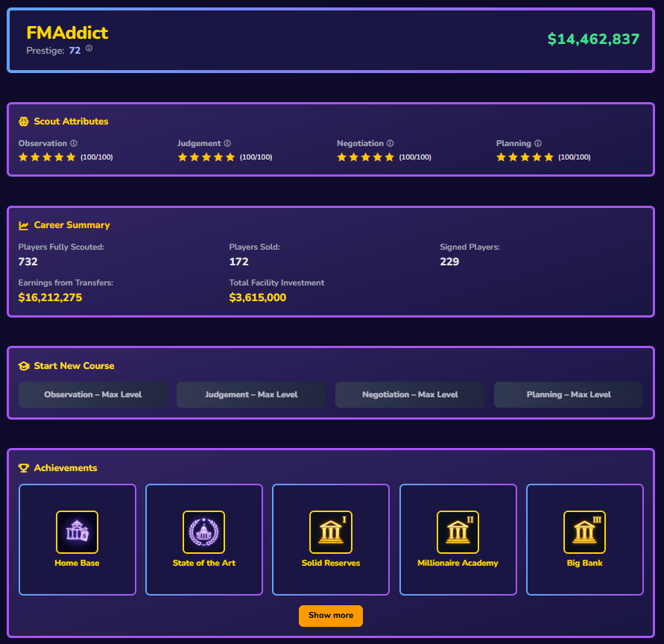This screenshot has height=644, width=664.
Task: Click the info icon beside Planning
Action: click(x=537, y=143)
